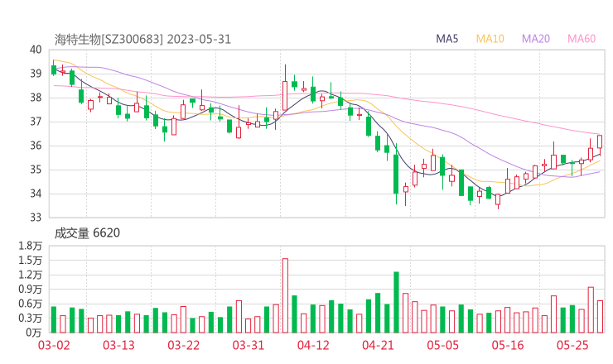
Task: Click the 03-22 date axis label
Action: pyautogui.click(x=183, y=345)
